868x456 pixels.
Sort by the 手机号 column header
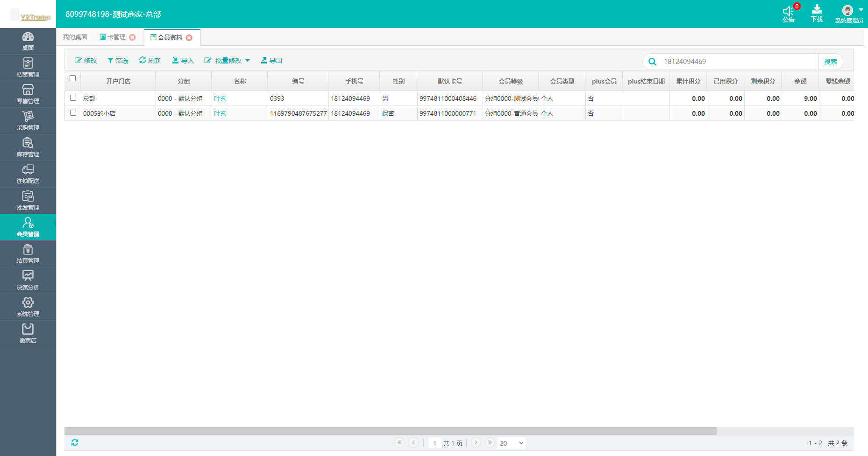pos(354,81)
